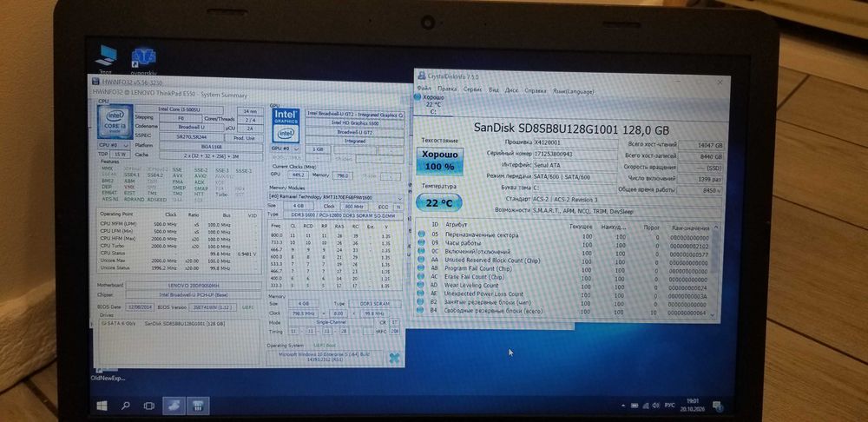Switch to CrystalDiskInfo taskbar button
The height and width of the screenshot is (422, 868).
pyautogui.click(x=174, y=406)
